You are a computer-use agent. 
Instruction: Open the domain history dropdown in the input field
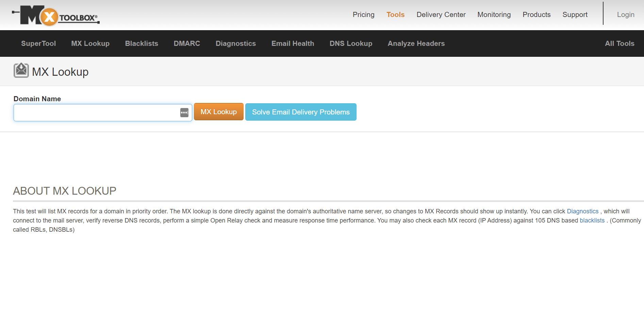click(x=184, y=112)
